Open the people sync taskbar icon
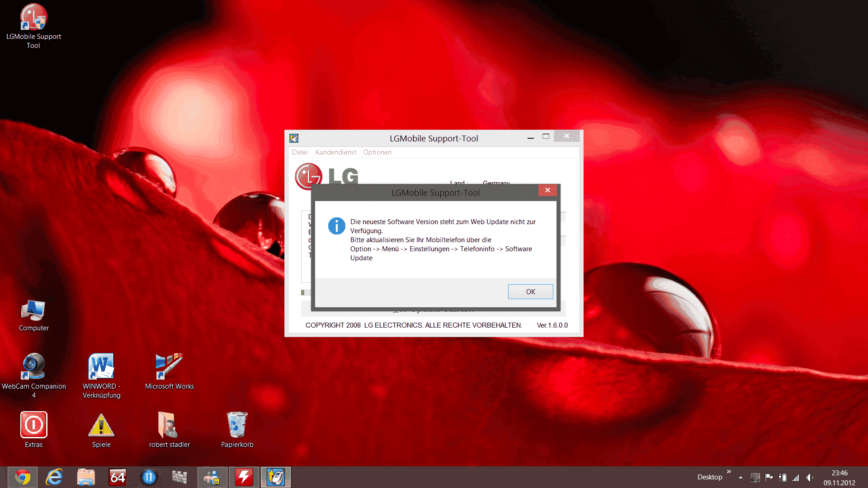Image resolution: width=868 pixels, height=488 pixels. 212,477
